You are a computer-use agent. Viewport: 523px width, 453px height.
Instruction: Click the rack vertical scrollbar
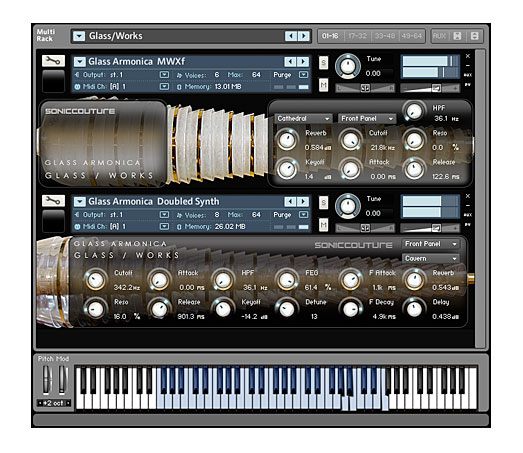click(x=480, y=198)
